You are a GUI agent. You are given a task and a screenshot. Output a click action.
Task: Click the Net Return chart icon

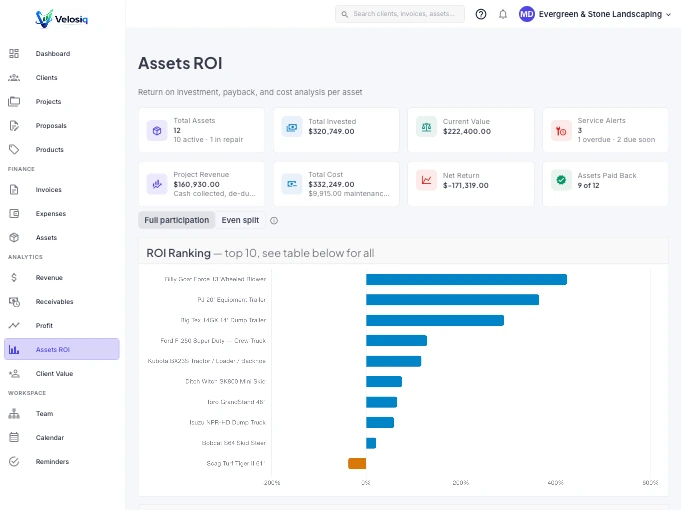tap(426, 180)
